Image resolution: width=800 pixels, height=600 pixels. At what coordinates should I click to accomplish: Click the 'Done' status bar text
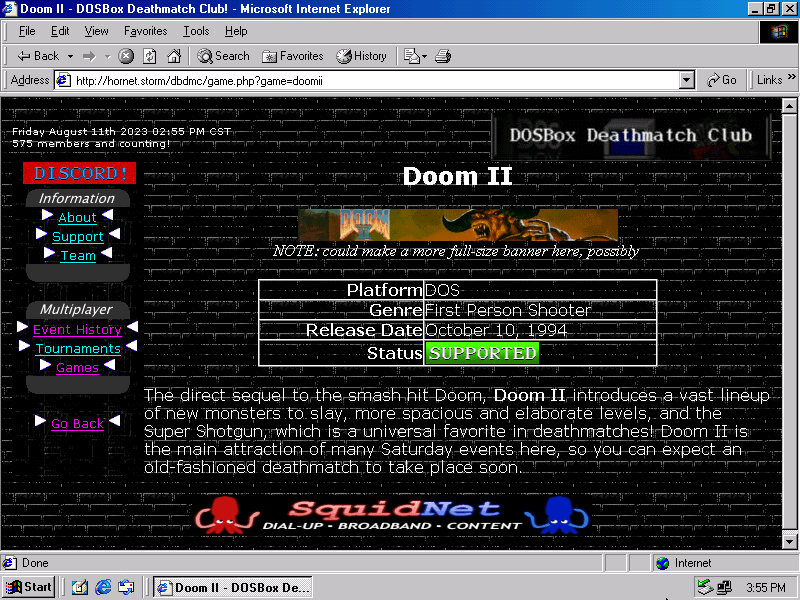35,563
